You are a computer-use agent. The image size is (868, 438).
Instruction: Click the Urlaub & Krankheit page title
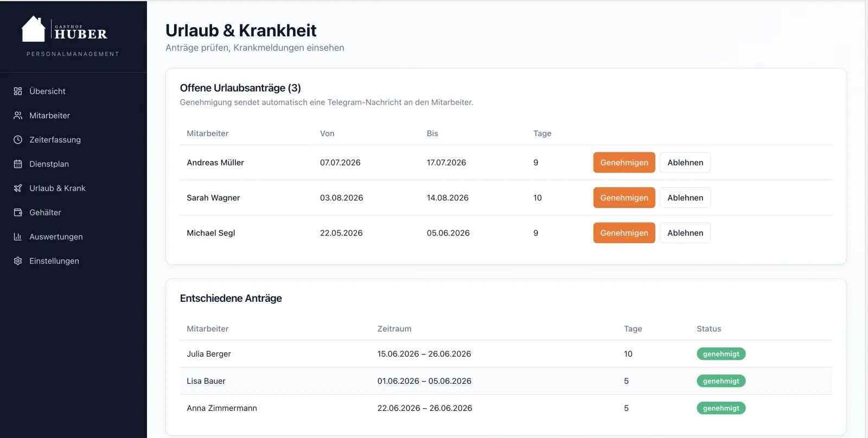click(241, 30)
